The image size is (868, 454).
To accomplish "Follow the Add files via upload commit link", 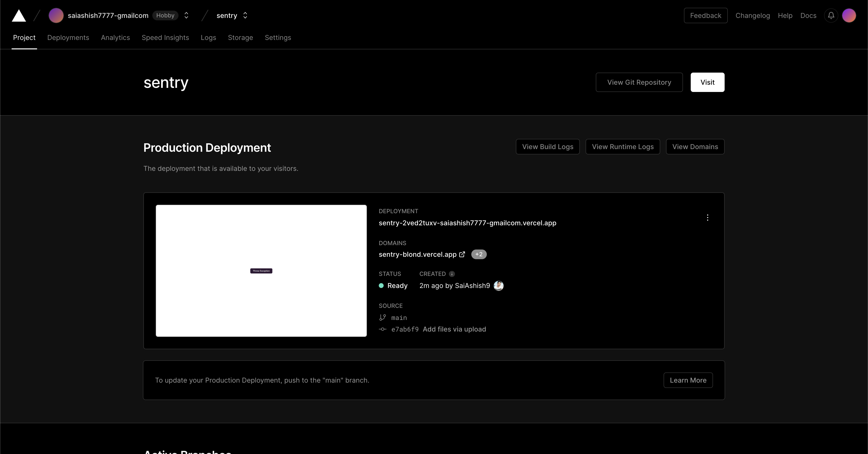I will [455, 329].
